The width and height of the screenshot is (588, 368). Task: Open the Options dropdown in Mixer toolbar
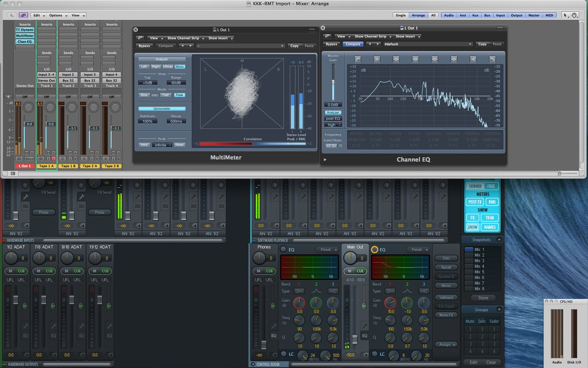pyautogui.click(x=57, y=15)
